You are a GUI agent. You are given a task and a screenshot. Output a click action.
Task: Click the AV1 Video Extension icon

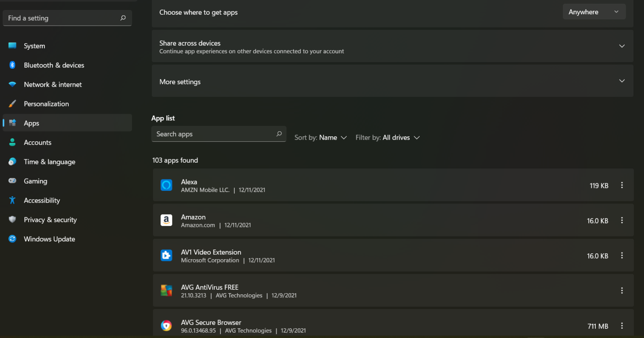pos(166,255)
